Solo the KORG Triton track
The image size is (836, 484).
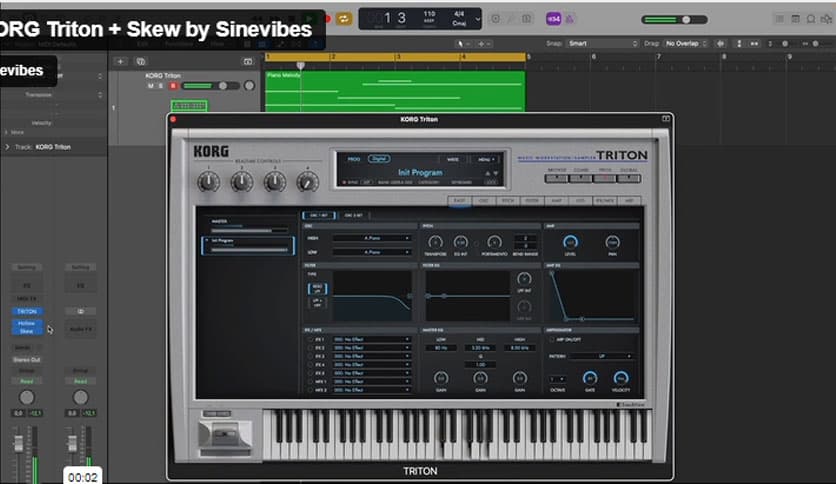click(161, 86)
